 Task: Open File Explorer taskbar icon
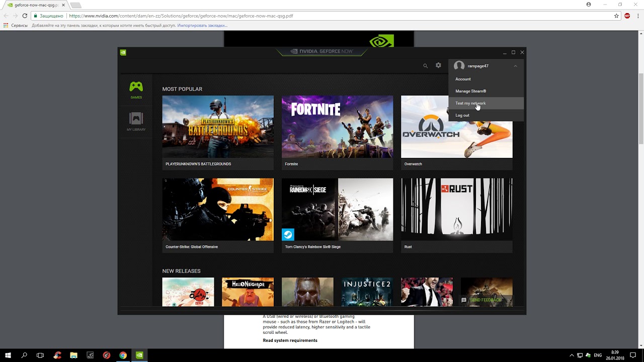pos(73,355)
